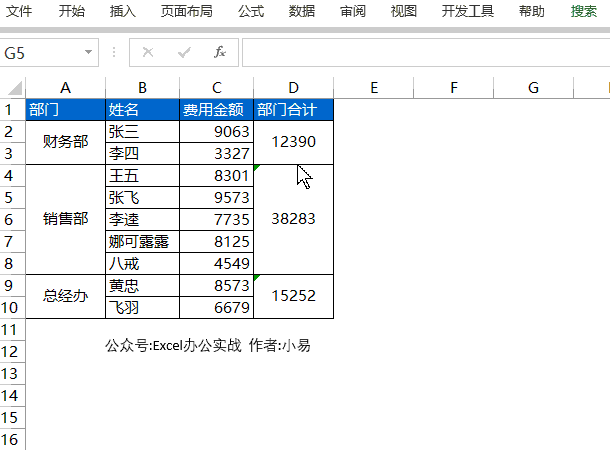This screenshot has width=610, height=450.
Task: Select row 1 header
Action: (12, 110)
